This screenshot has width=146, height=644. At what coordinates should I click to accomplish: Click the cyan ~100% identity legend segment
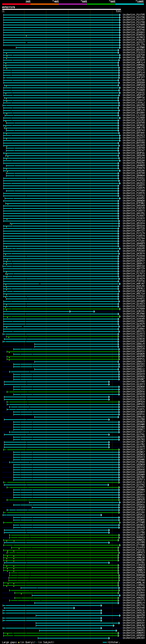pos(130,4)
